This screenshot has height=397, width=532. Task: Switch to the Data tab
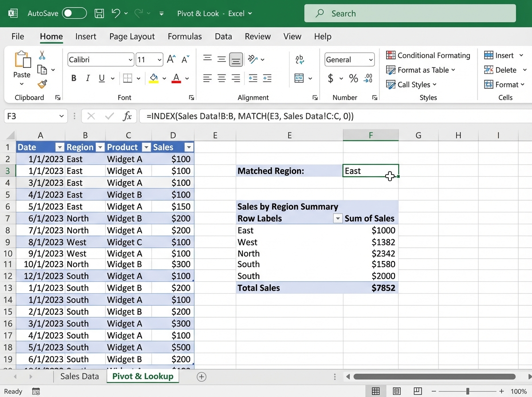pos(223,36)
